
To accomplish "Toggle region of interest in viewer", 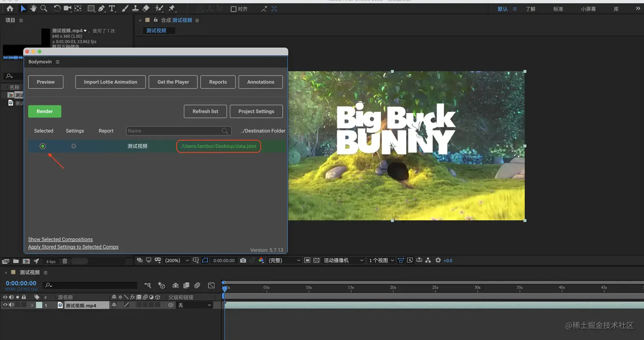I will [x=307, y=260].
